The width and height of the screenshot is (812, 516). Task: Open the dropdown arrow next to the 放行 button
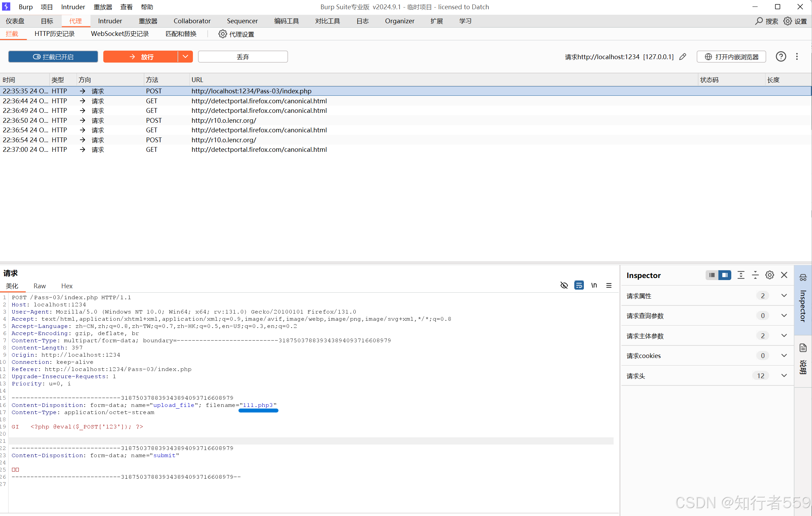coord(185,57)
